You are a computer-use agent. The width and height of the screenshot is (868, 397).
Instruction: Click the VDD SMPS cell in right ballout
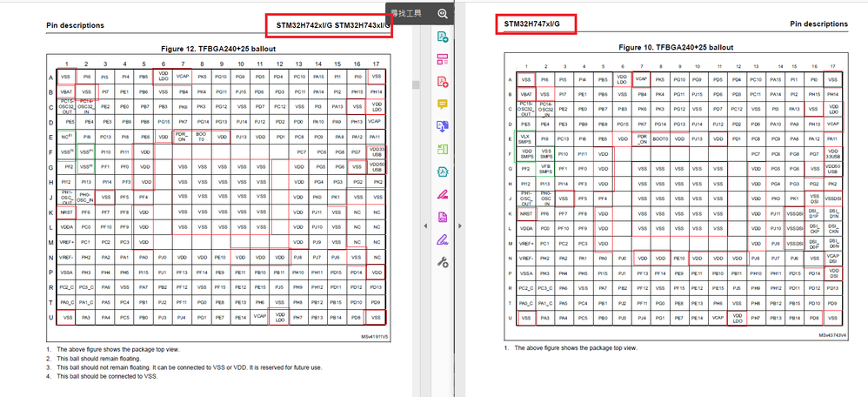click(526, 153)
